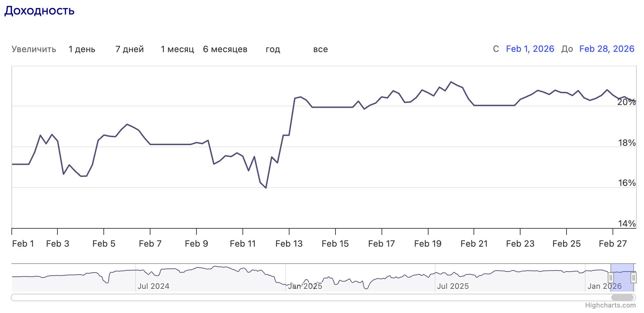Open the Highcharts.com credit link

coord(610,305)
